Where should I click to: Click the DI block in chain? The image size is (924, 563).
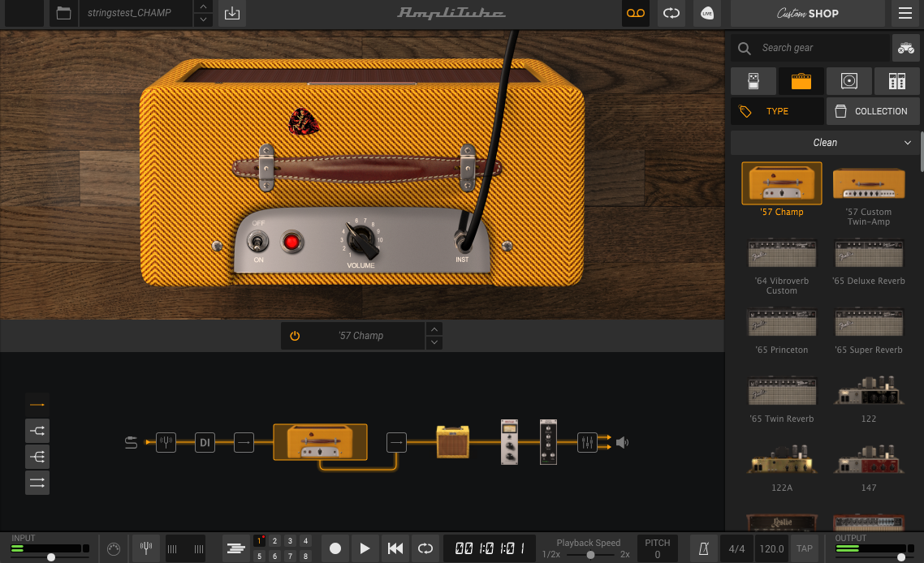pos(205,442)
